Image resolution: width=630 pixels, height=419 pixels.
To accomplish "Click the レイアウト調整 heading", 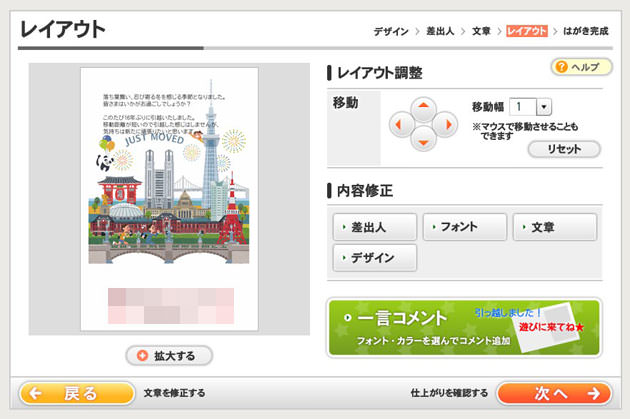I will (380, 73).
